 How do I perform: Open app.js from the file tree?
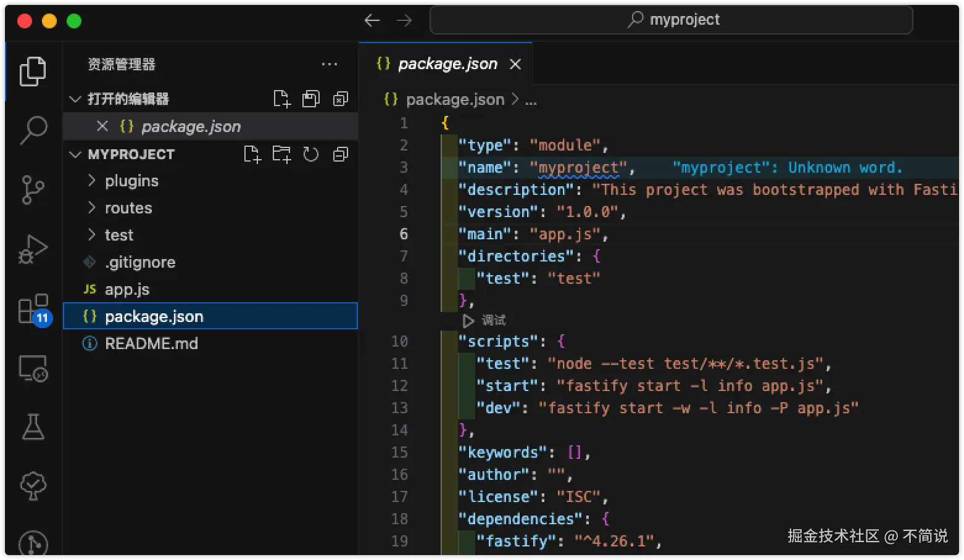coord(127,289)
